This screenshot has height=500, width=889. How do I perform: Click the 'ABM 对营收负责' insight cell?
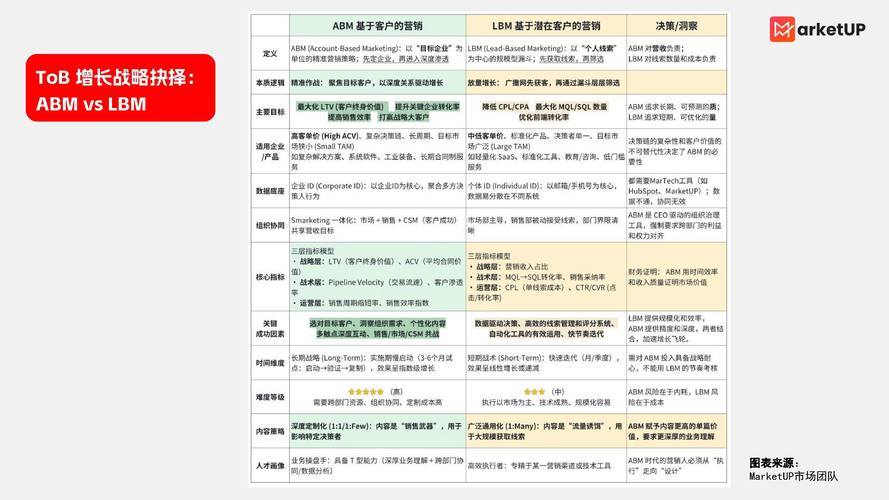coord(676,54)
